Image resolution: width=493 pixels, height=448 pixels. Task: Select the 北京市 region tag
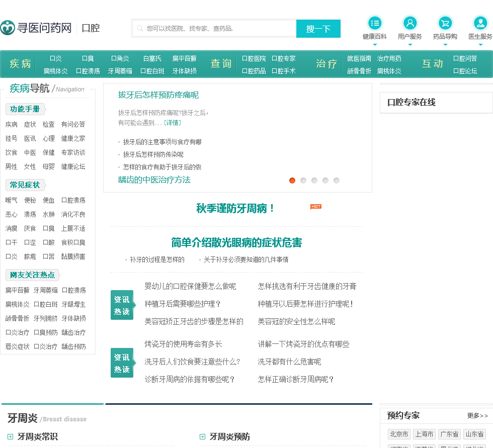pos(399,434)
